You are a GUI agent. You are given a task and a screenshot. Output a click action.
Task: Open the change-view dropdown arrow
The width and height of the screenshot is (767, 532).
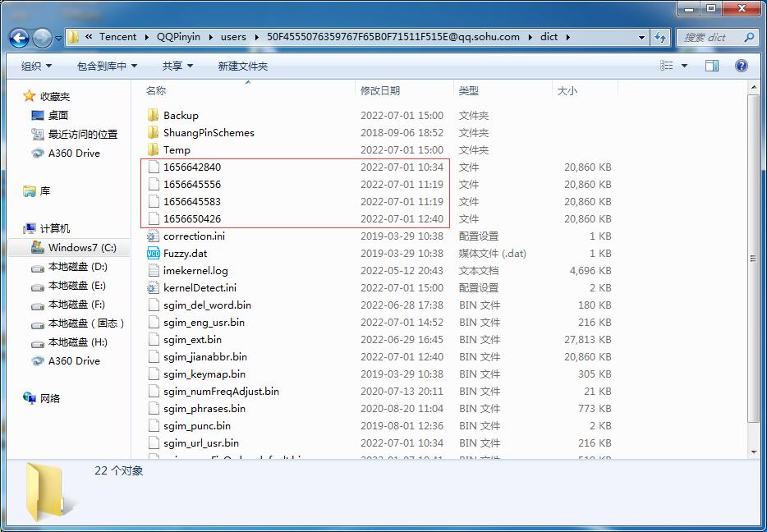point(686,65)
